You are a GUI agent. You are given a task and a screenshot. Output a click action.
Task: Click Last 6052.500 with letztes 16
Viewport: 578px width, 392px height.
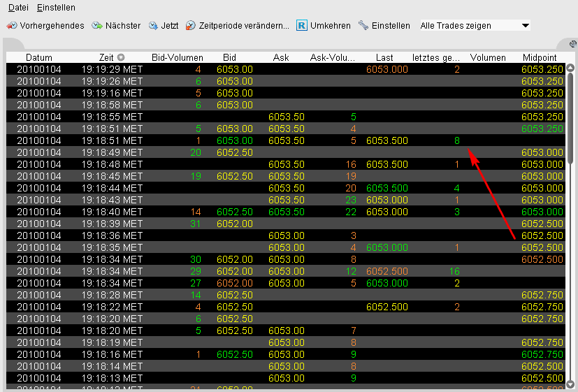point(387,271)
